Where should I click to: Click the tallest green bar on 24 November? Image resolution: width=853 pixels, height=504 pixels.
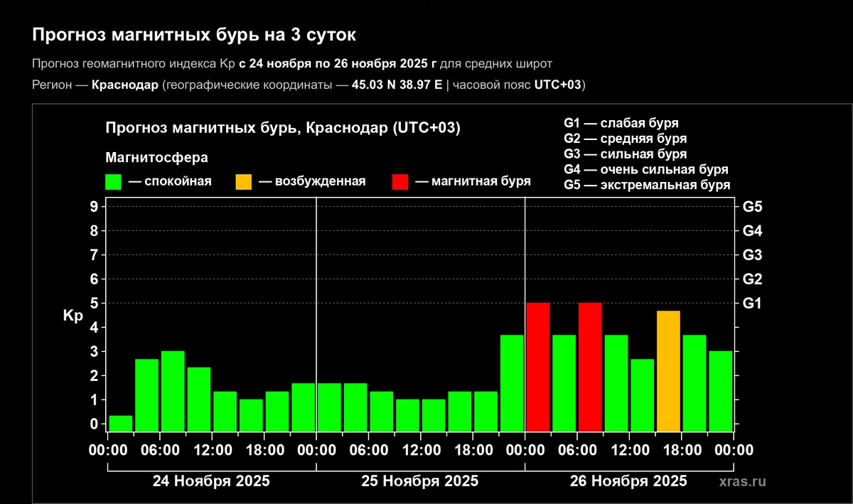click(173, 391)
